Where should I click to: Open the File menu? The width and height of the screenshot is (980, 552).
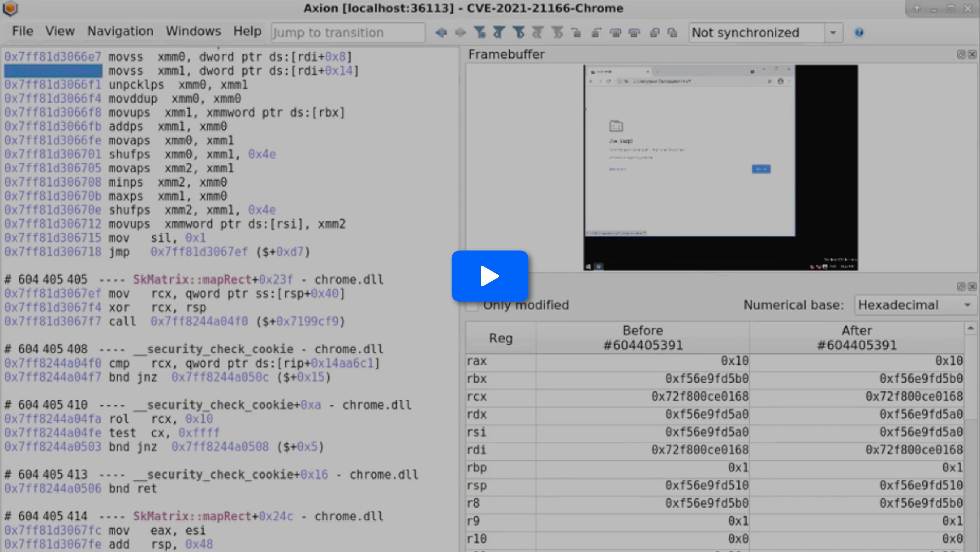pyautogui.click(x=23, y=31)
